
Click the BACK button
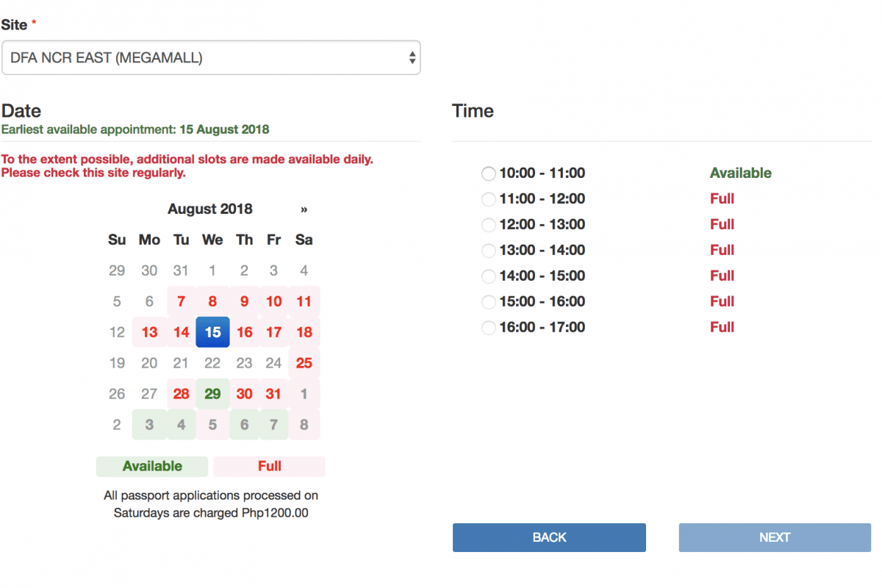(549, 537)
